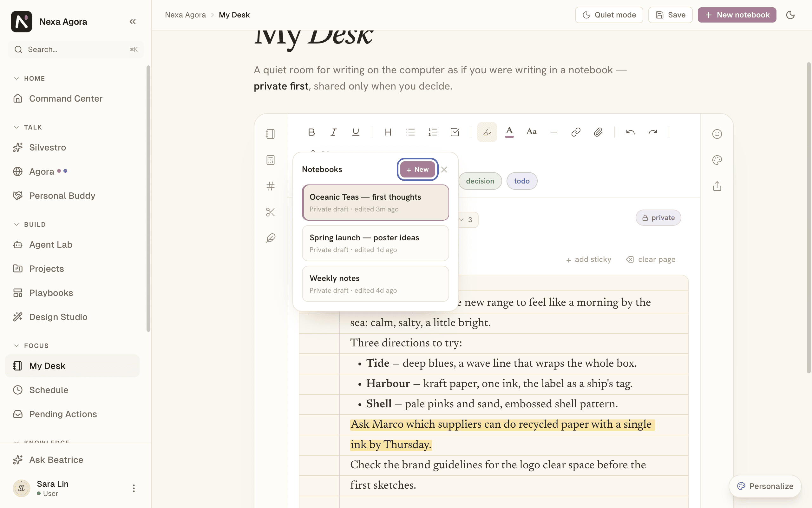Viewport: 812px width, 508px height.
Task: Change font size with Aa tool
Action: (532, 132)
